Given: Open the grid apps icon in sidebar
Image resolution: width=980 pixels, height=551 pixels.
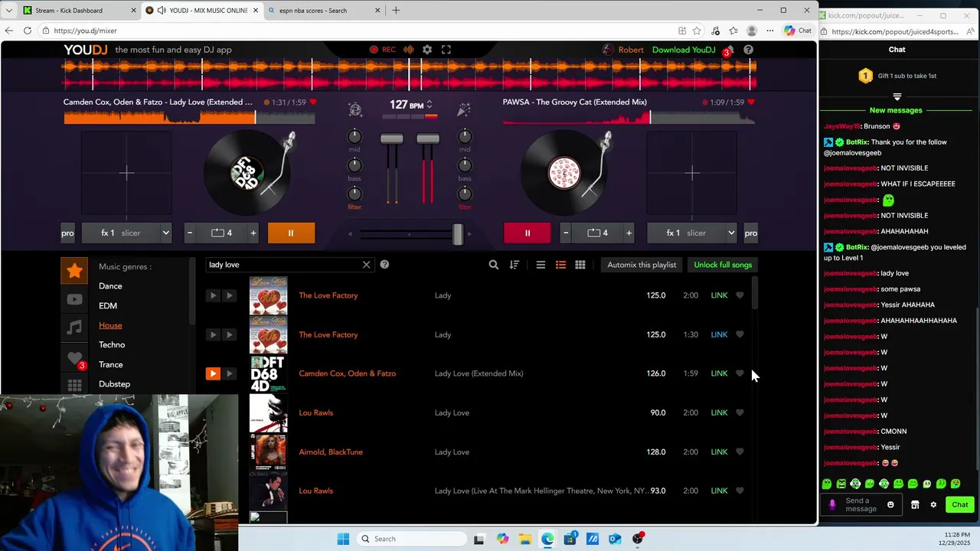Looking at the screenshot, I should (x=74, y=386).
